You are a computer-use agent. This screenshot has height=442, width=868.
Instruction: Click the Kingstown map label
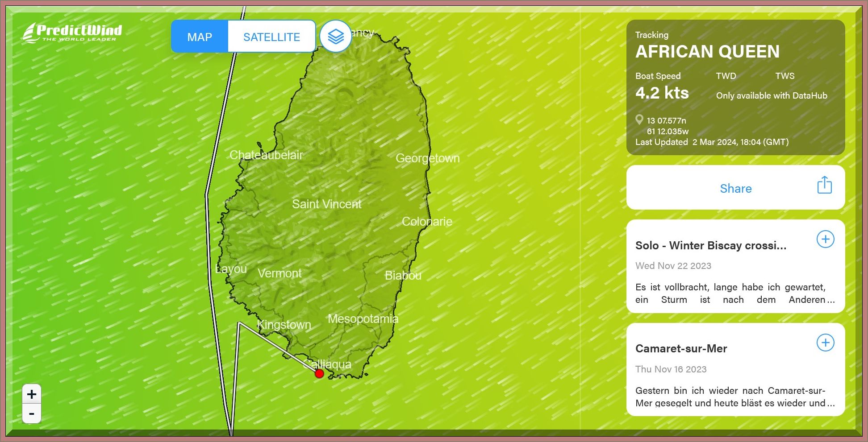point(284,325)
